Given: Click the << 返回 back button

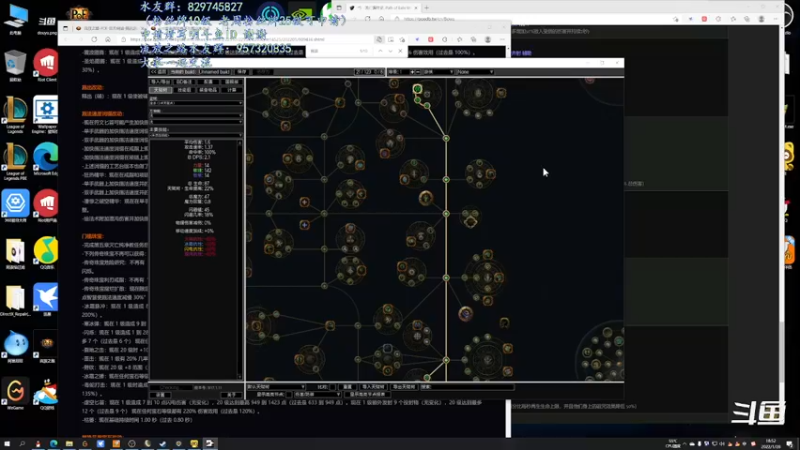Looking at the screenshot, I should pos(158,72).
